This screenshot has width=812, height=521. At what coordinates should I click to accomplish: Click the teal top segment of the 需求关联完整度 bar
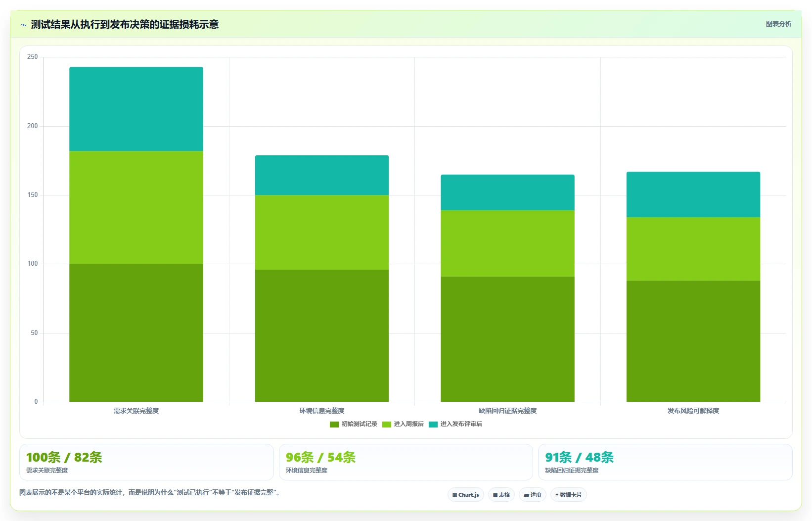136,109
